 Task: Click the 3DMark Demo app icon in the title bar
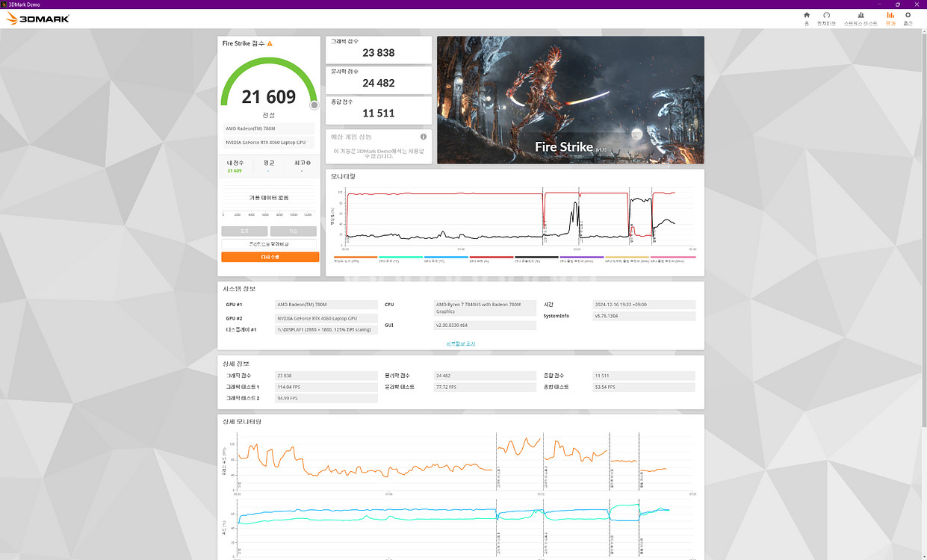click(4, 4)
